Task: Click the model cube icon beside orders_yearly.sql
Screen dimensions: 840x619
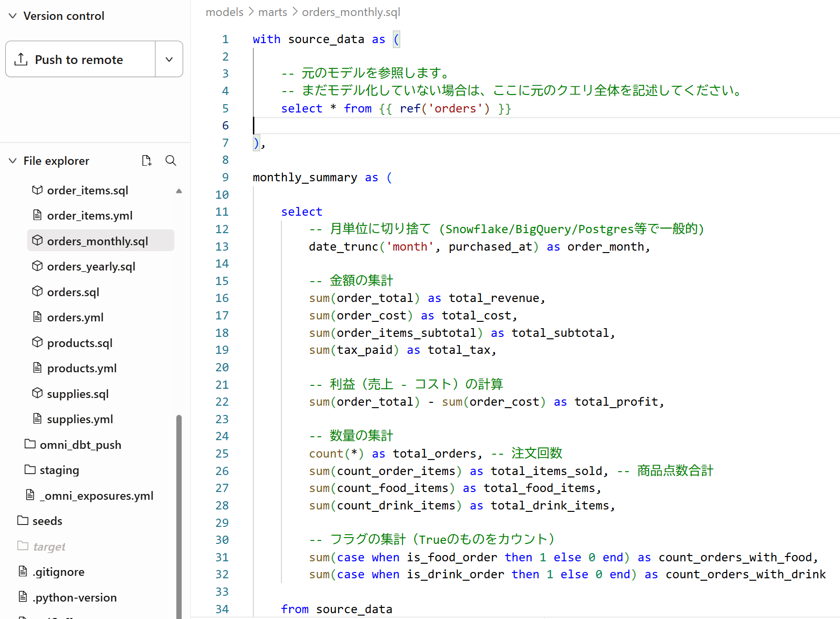Action: coord(37,266)
